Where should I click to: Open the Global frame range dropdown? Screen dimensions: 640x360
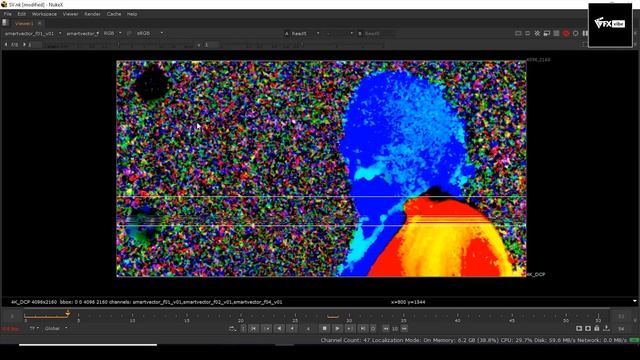point(56,329)
